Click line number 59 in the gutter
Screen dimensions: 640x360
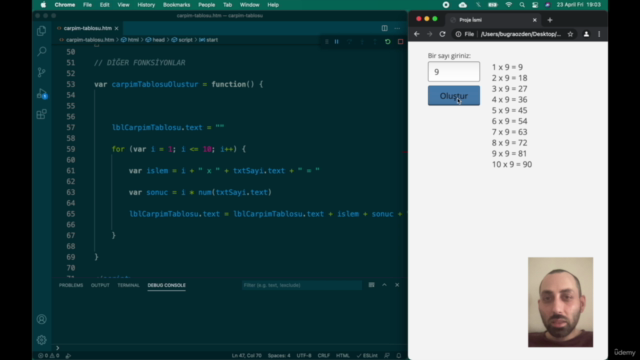pyautogui.click(x=71, y=149)
